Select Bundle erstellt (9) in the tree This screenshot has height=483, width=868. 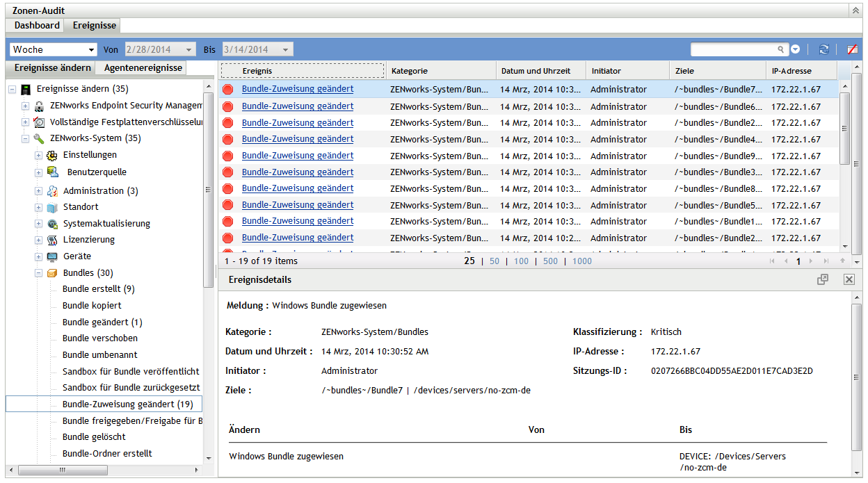[x=98, y=289]
